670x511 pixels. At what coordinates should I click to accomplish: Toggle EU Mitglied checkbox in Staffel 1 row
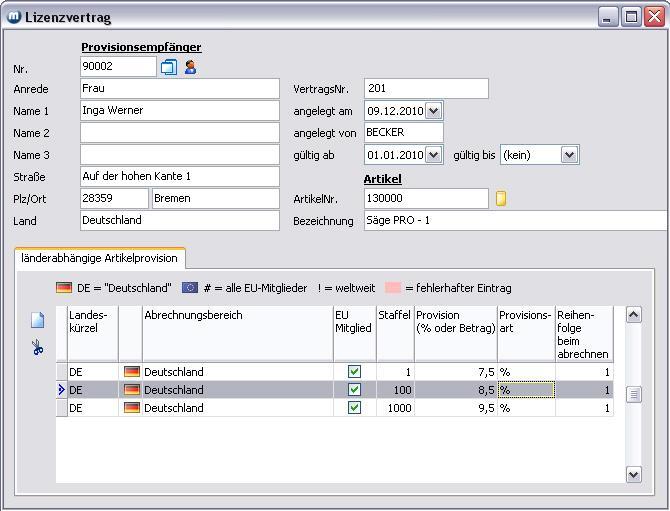[354, 372]
